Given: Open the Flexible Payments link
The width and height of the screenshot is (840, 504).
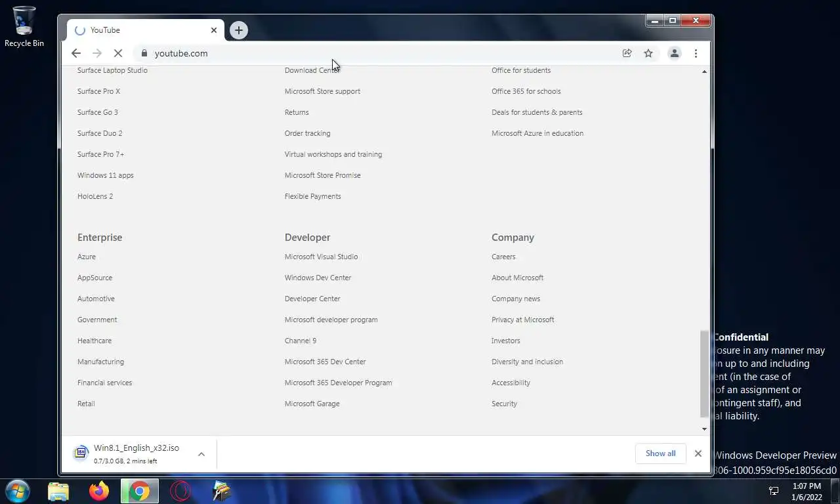Looking at the screenshot, I should pos(312,196).
